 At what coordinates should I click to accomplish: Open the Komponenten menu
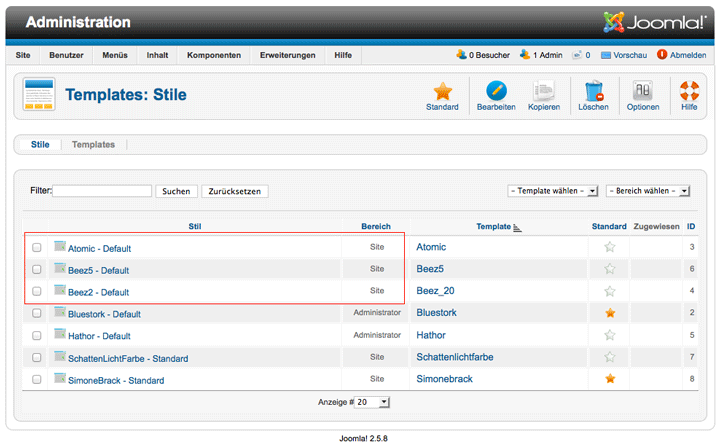[214, 55]
